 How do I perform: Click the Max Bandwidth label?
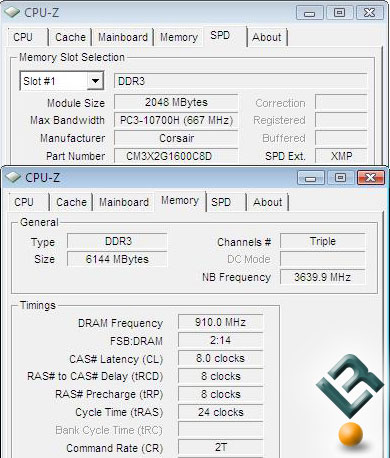tap(67, 120)
